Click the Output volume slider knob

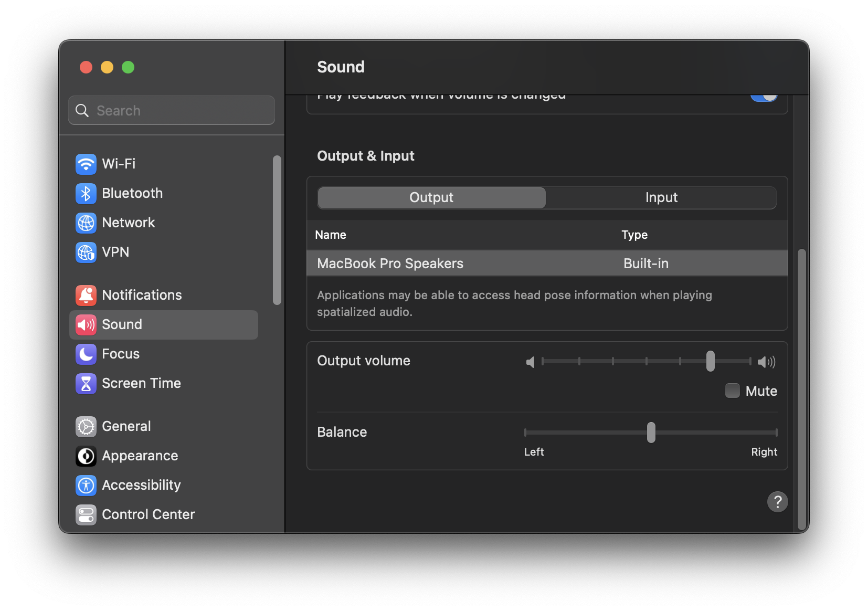710,361
